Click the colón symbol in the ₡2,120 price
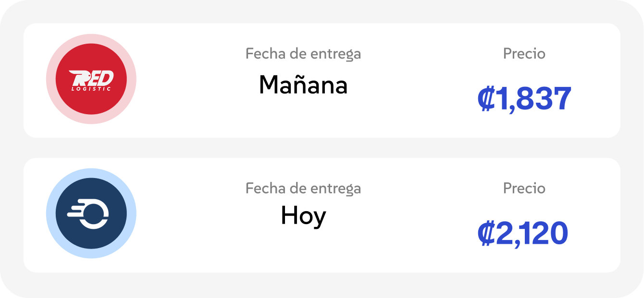This screenshot has height=298, width=644. (485, 233)
